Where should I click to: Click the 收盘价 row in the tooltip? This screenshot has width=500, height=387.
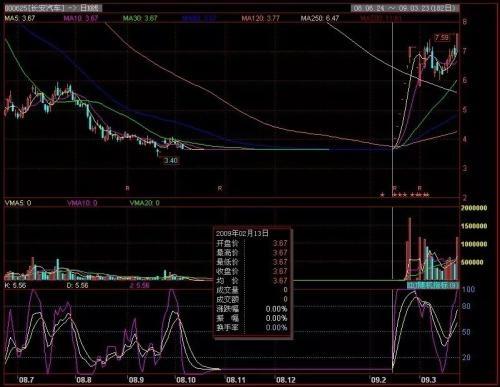pos(252,271)
